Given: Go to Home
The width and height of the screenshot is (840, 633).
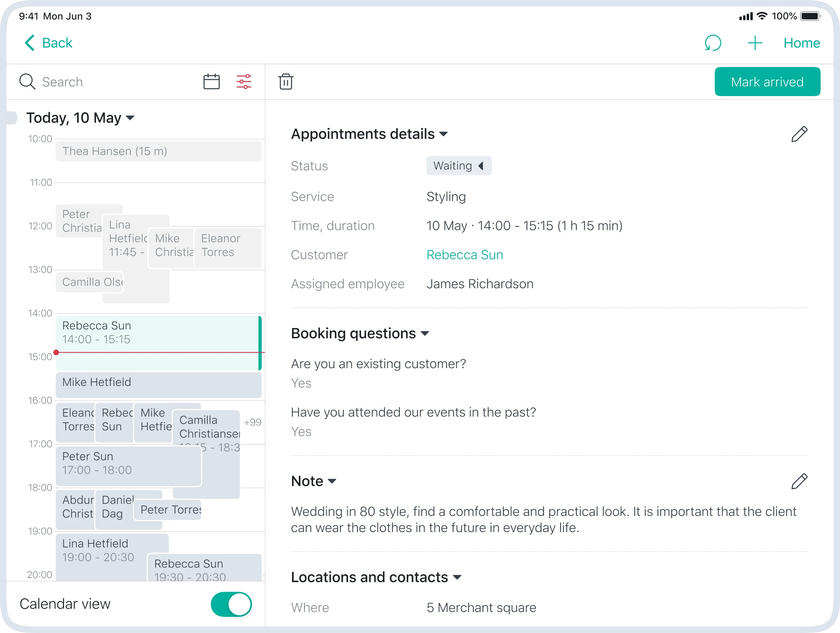Looking at the screenshot, I should [802, 43].
